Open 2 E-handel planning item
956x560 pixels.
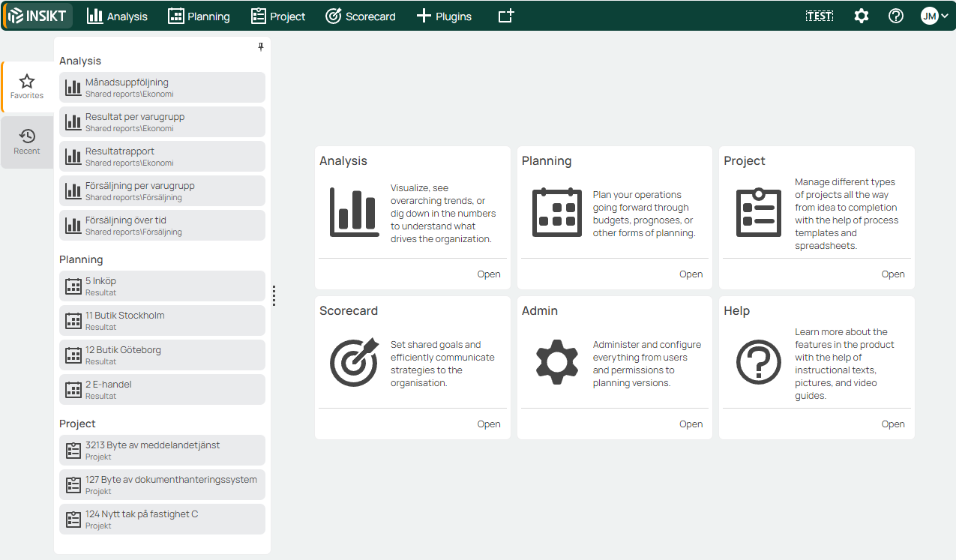pyautogui.click(x=162, y=389)
